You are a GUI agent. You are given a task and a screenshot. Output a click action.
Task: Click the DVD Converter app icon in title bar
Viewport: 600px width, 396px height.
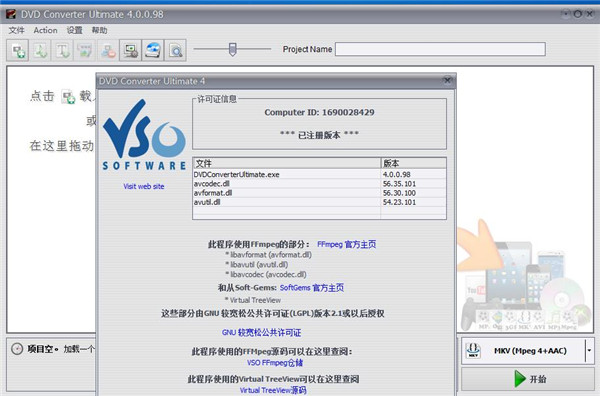pos(11,15)
